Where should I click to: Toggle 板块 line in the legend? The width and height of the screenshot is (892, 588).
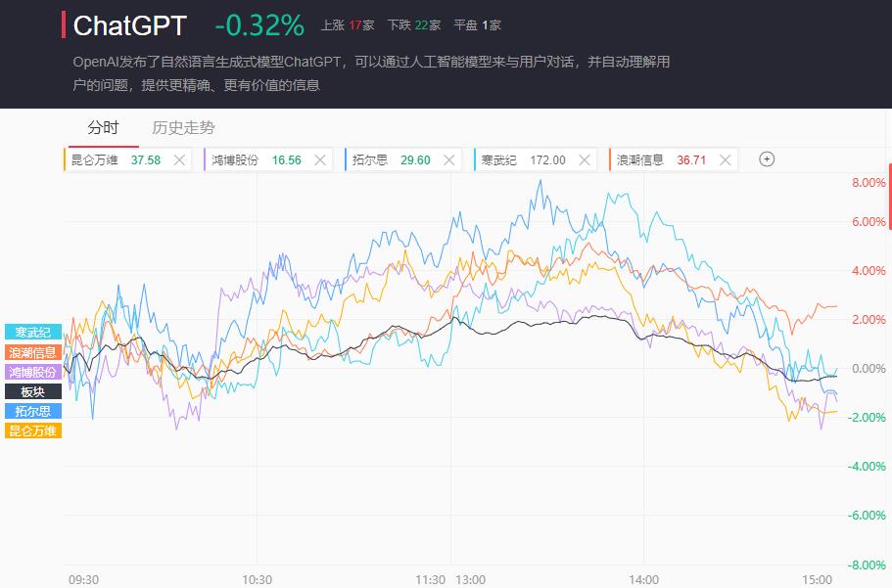coord(33,391)
